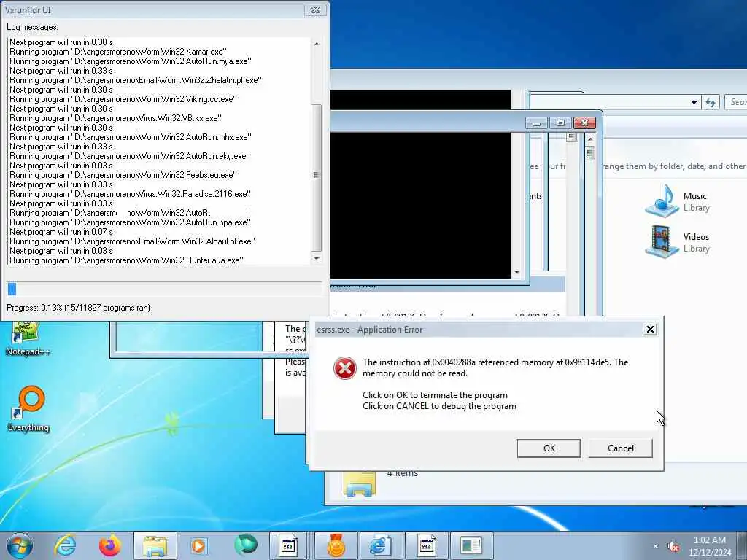This screenshot has height=560, width=747.
Task: Expand the Explorer address bar dropdown
Action: [x=694, y=102]
